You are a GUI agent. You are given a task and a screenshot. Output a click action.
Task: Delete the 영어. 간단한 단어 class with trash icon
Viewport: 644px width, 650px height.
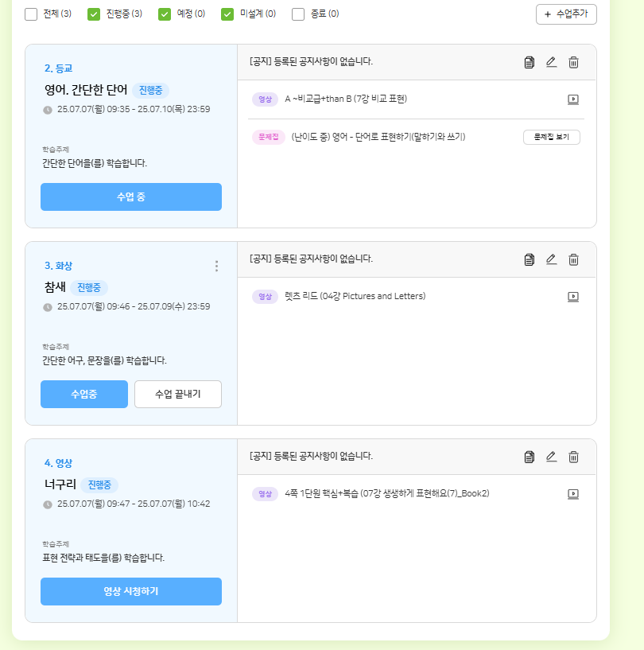(x=573, y=62)
